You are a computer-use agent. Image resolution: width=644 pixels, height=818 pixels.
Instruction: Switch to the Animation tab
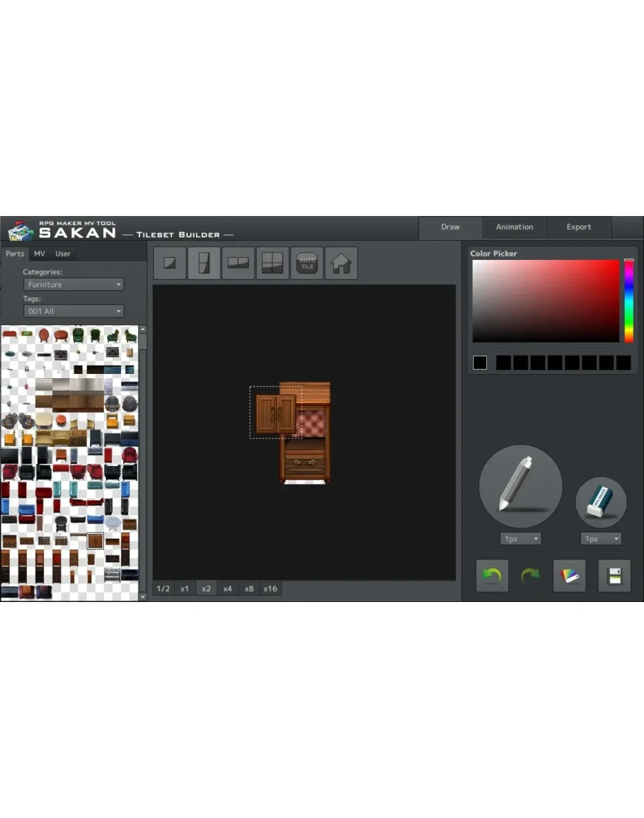click(514, 227)
